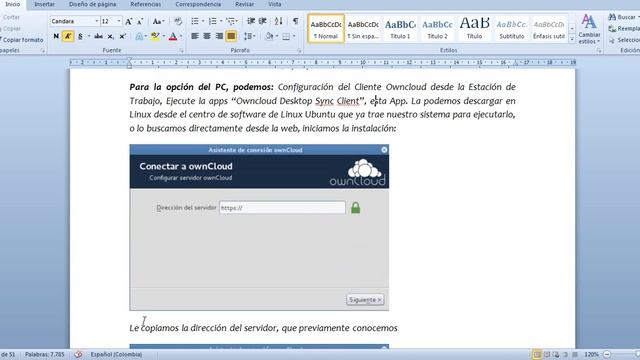Align text to the right
640x360 pixels.
219,36
